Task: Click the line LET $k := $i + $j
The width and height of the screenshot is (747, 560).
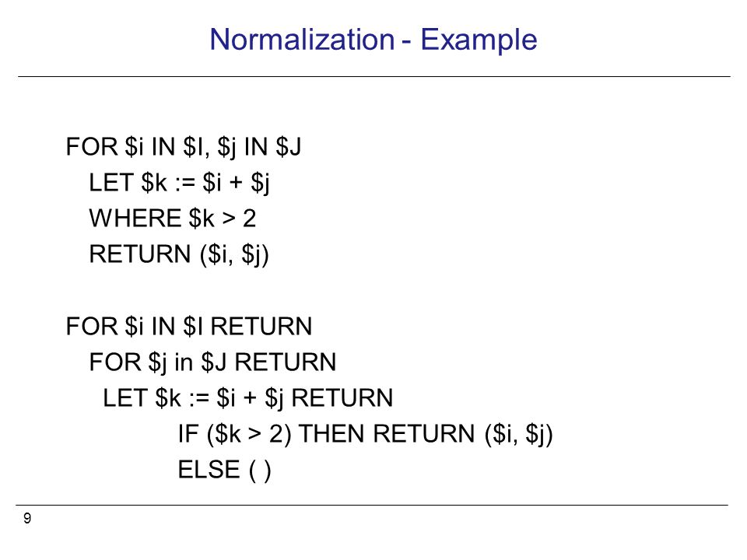Action: pyautogui.click(x=180, y=184)
